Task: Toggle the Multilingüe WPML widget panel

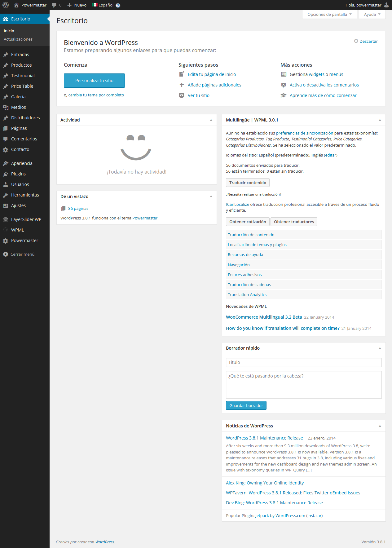Action: coord(380,120)
